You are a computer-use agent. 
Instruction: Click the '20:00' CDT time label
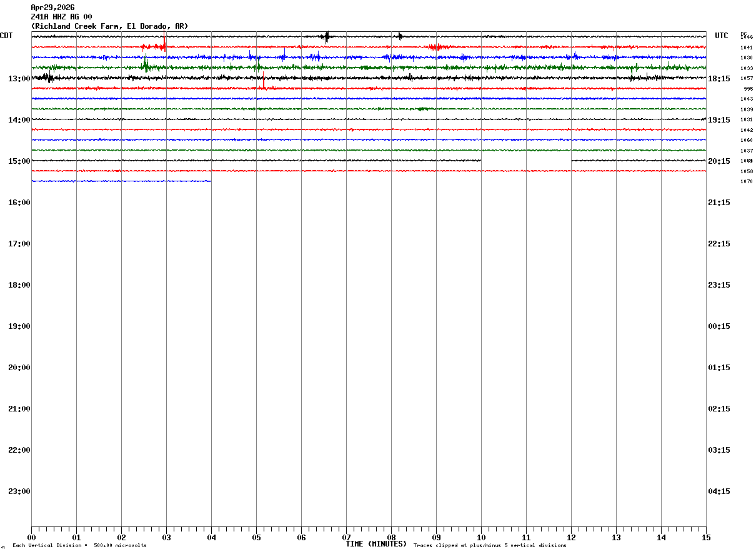19,368
